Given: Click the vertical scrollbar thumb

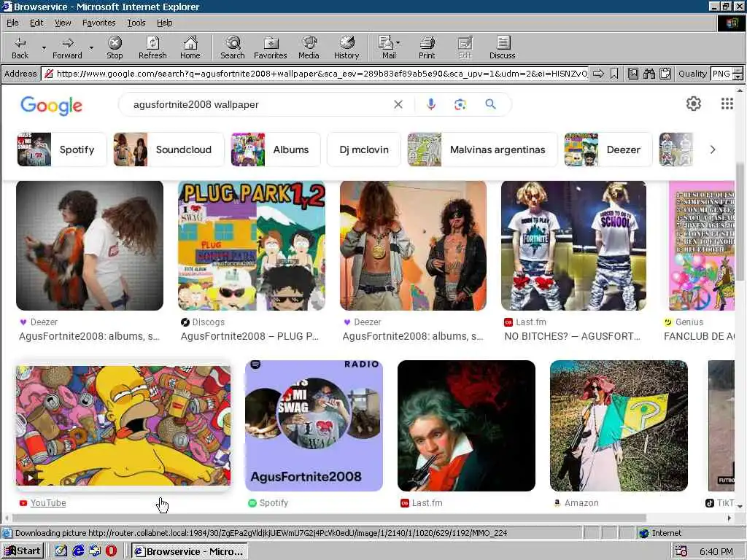Looking at the screenshot, I should [x=740, y=221].
